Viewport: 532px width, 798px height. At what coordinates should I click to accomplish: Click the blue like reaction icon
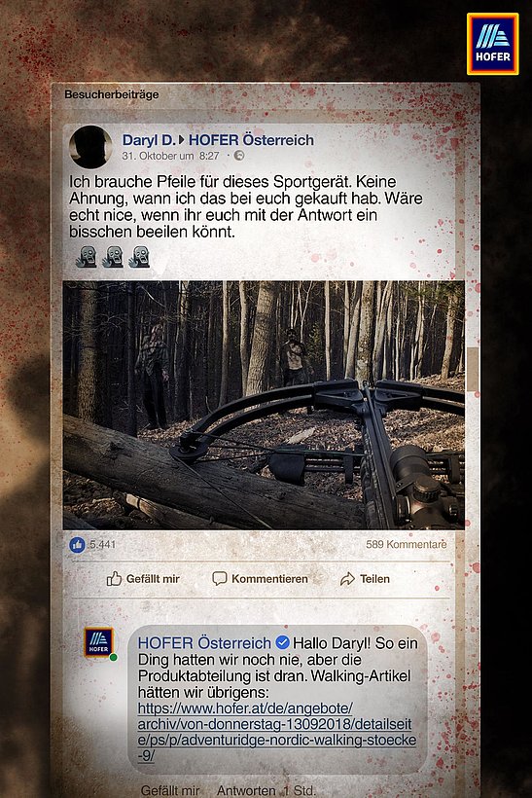click(77, 545)
